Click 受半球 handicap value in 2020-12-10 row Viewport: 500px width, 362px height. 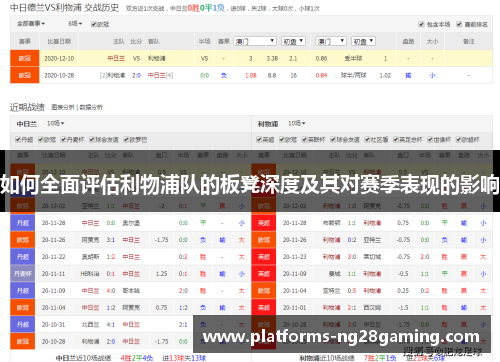[x=353, y=58]
